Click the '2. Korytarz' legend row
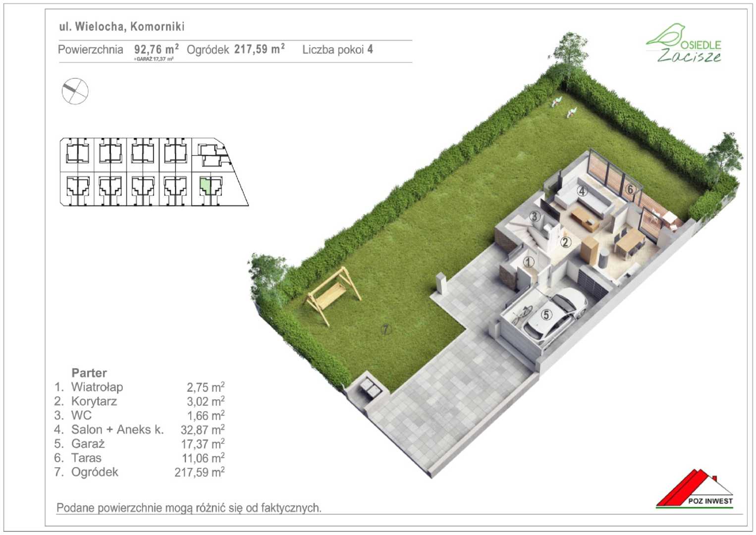The width and height of the screenshot is (756, 535). (x=140, y=401)
